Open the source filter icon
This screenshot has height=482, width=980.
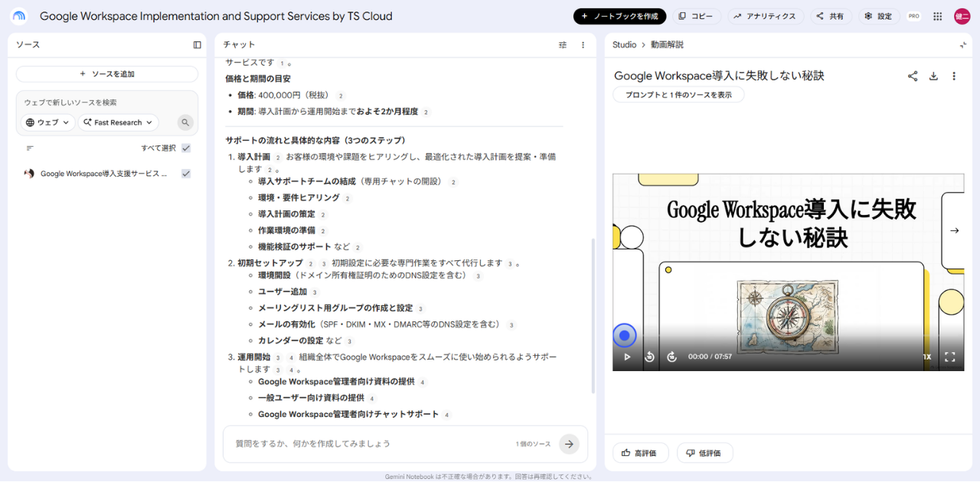(30, 148)
